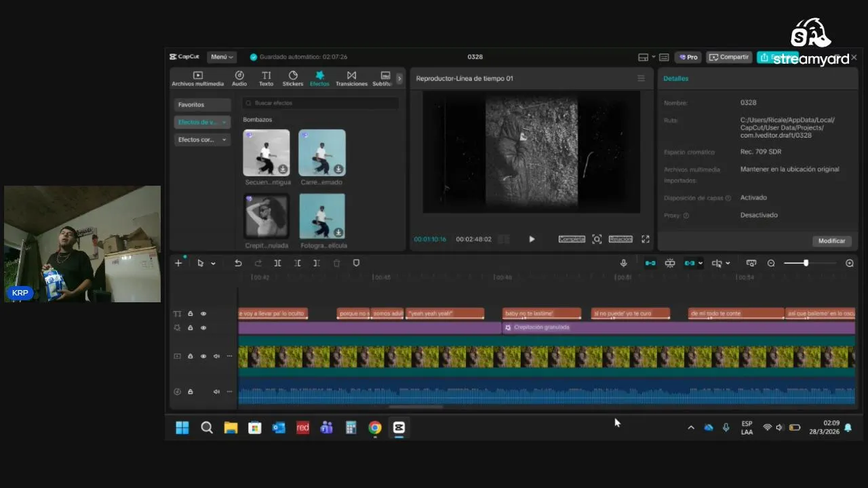Click the Modificar button

[x=831, y=241]
